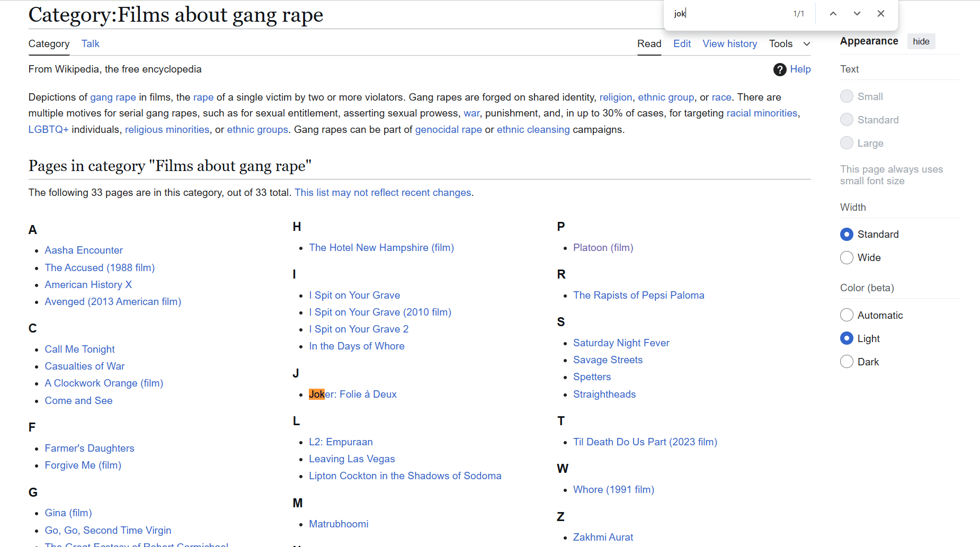Open the Zakhmi Aurat link

click(x=603, y=537)
